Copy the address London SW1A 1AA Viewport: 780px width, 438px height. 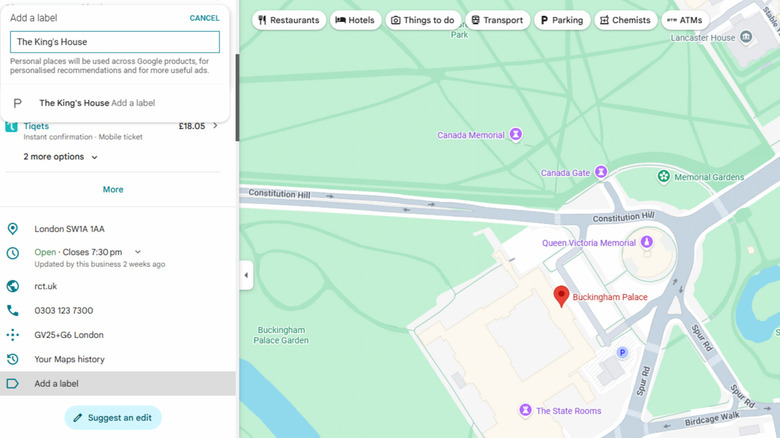coord(69,229)
